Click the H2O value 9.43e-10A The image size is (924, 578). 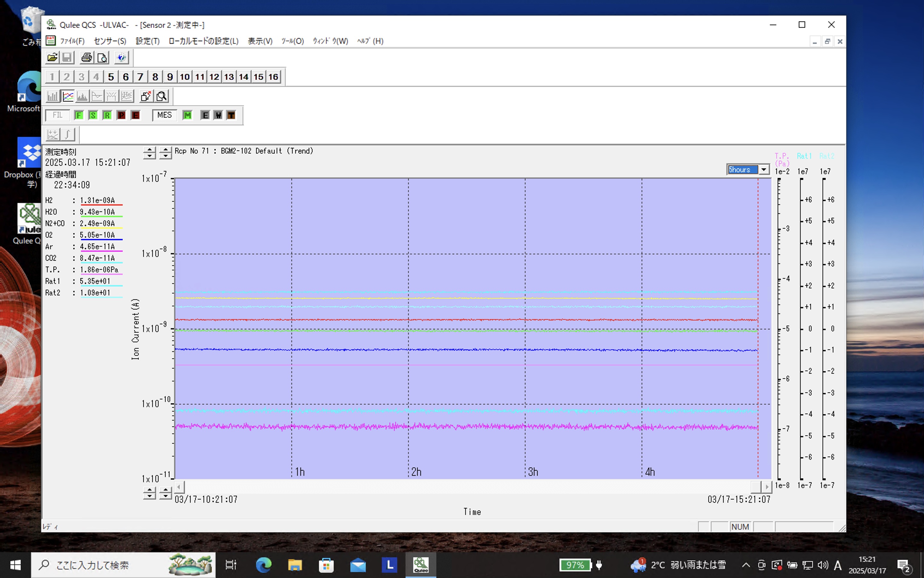pos(97,212)
